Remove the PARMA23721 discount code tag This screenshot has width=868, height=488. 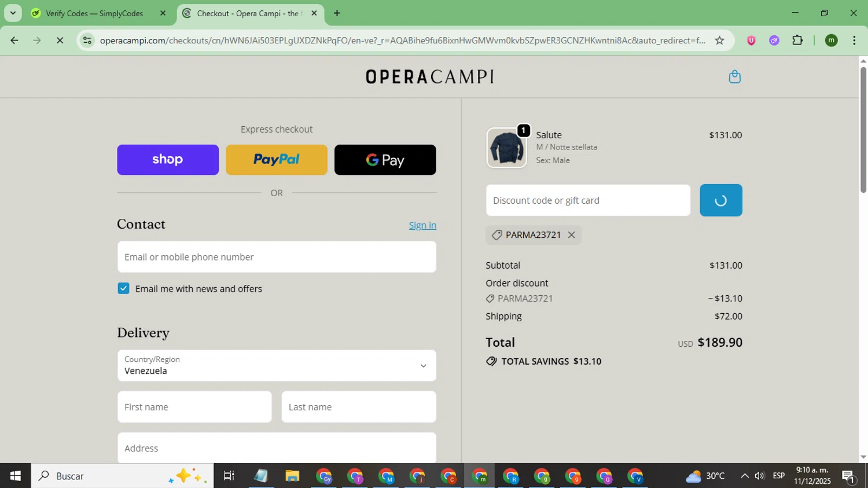coord(571,235)
